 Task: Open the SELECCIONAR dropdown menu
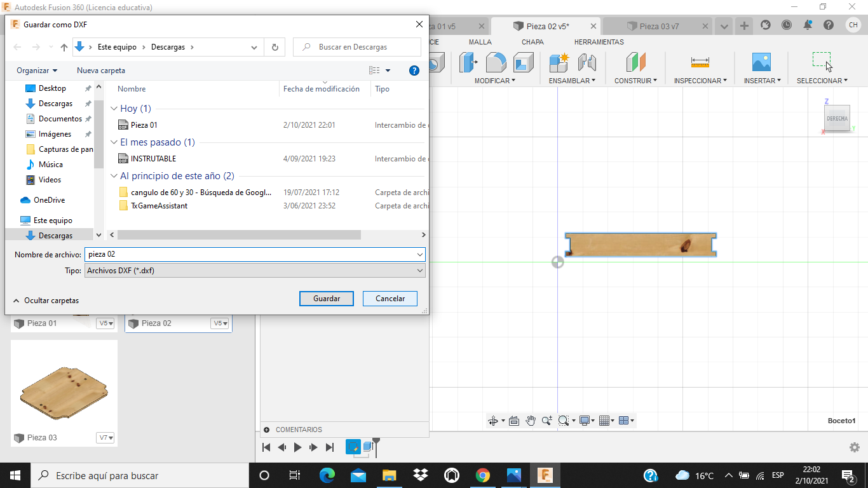pos(822,81)
